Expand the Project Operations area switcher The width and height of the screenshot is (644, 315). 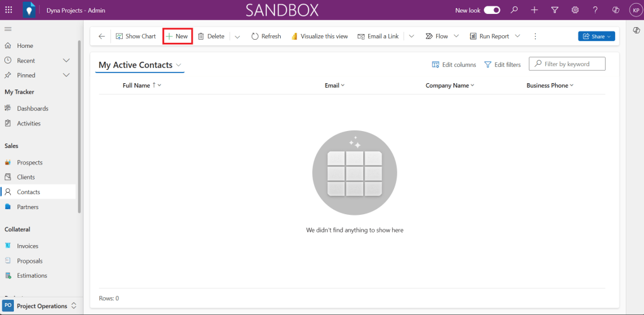coord(74,306)
